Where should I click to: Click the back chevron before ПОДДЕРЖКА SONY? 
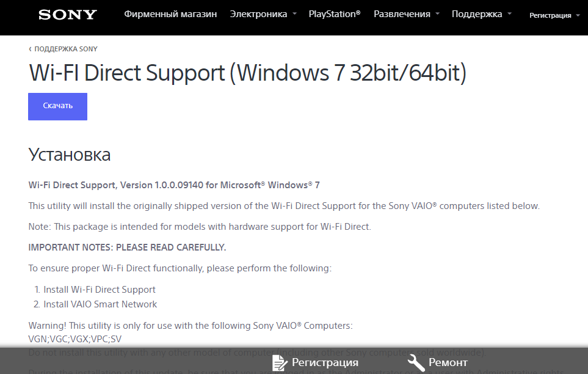pyautogui.click(x=31, y=49)
